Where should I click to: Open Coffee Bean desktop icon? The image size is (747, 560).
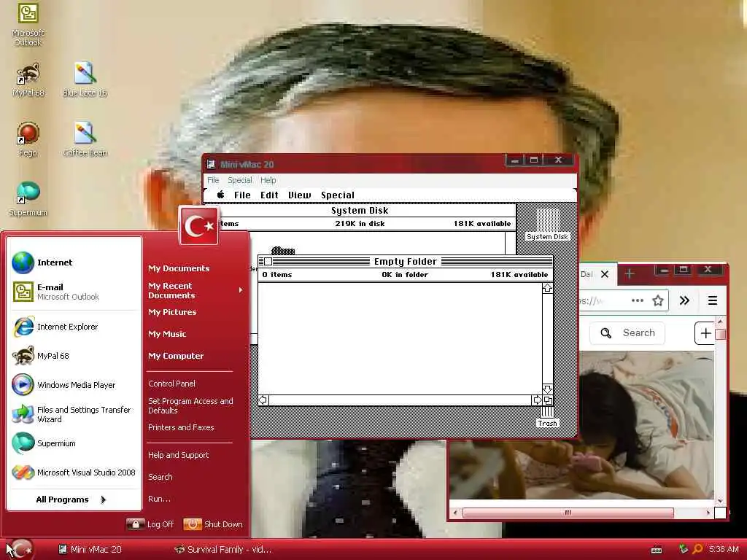pyautogui.click(x=85, y=139)
